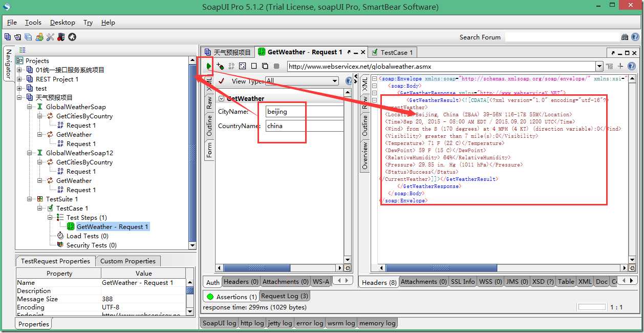Open the http log button
The image size is (644, 333).
coord(252,323)
